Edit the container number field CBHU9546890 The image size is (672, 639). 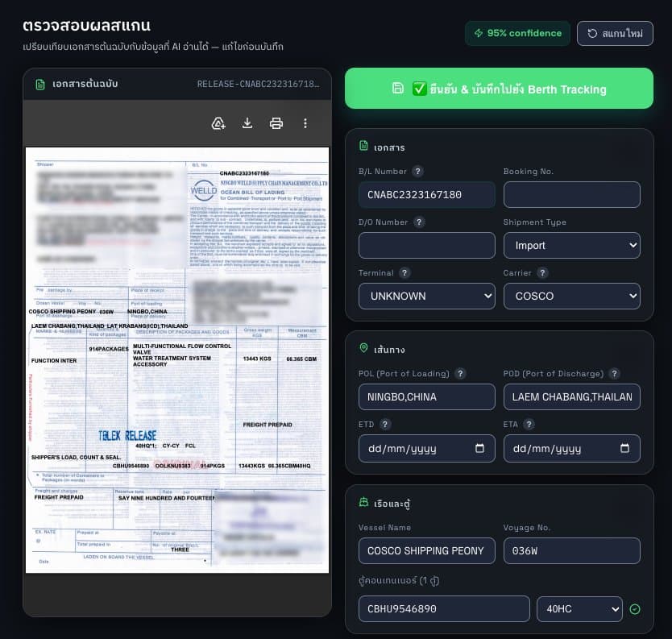[444, 609]
